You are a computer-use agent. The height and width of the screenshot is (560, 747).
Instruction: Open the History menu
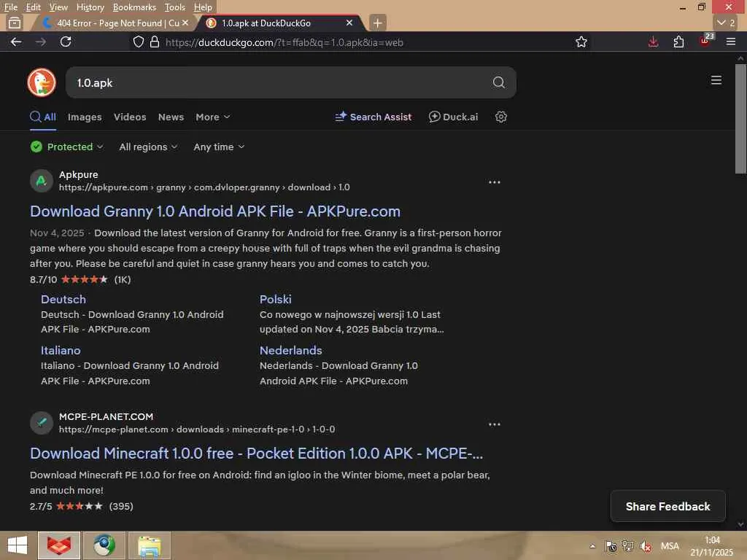90,7
